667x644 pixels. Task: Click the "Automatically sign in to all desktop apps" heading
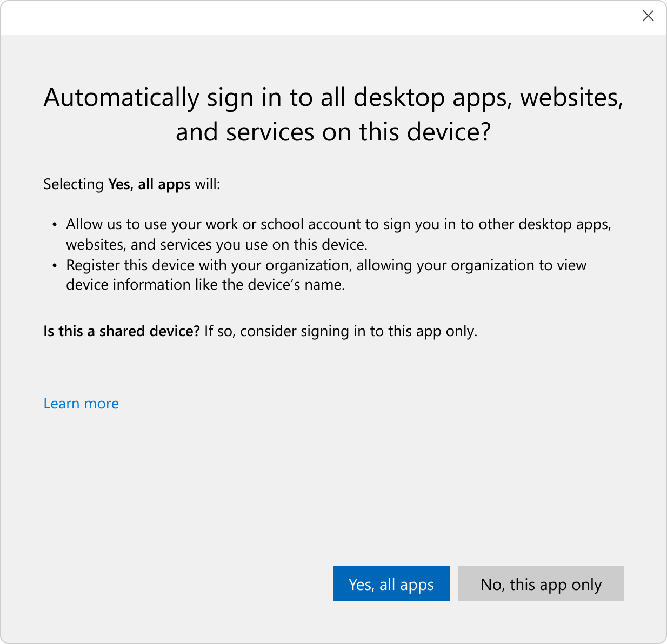pyautogui.click(x=333, y=115)
